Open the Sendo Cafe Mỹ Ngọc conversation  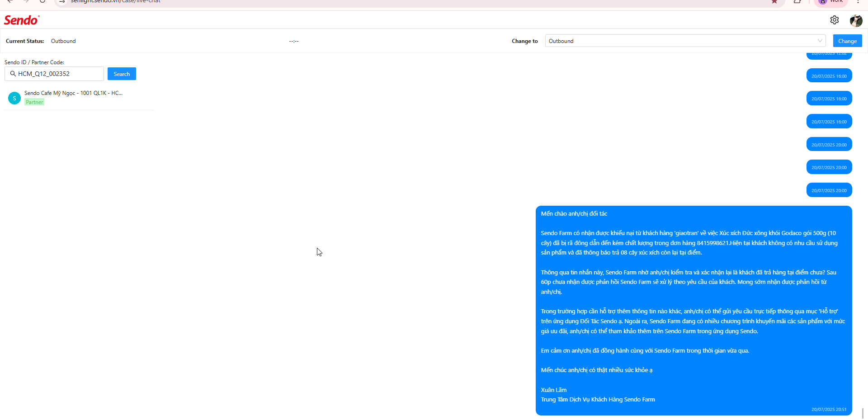click(x=79, y=98)
